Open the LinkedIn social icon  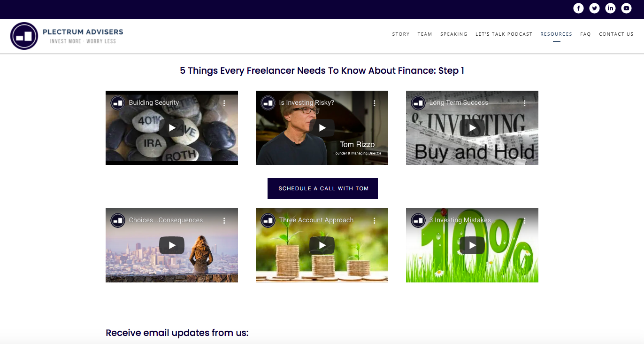(610, 8)
